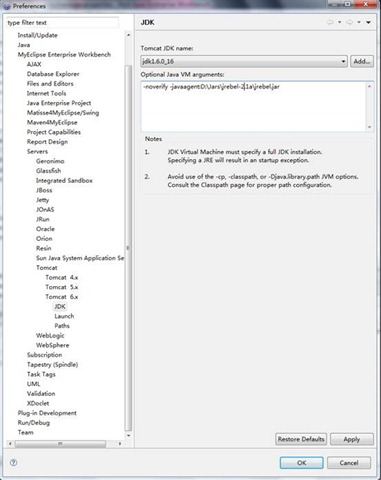The image size is (381, 480).
Task: Select Tomcat 4.x item
Action: (62, 277)
